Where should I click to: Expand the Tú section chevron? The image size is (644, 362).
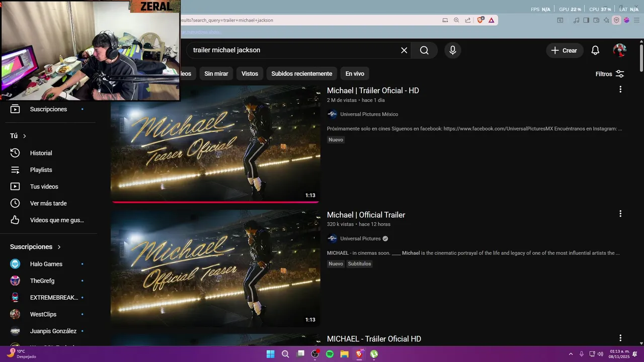click(x=24, y=136)
